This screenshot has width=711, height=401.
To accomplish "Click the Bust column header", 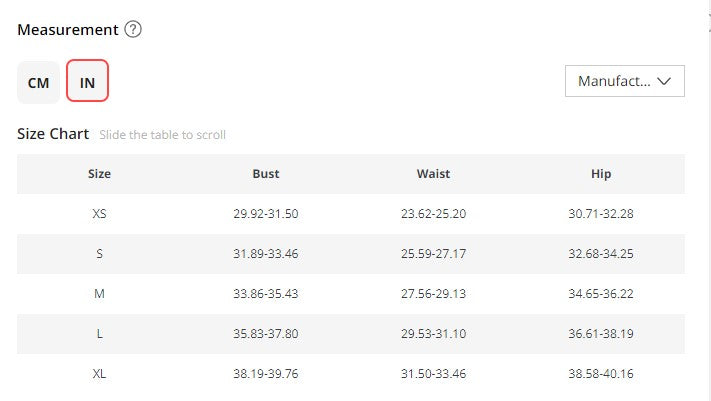I will [x=266, y=174].
